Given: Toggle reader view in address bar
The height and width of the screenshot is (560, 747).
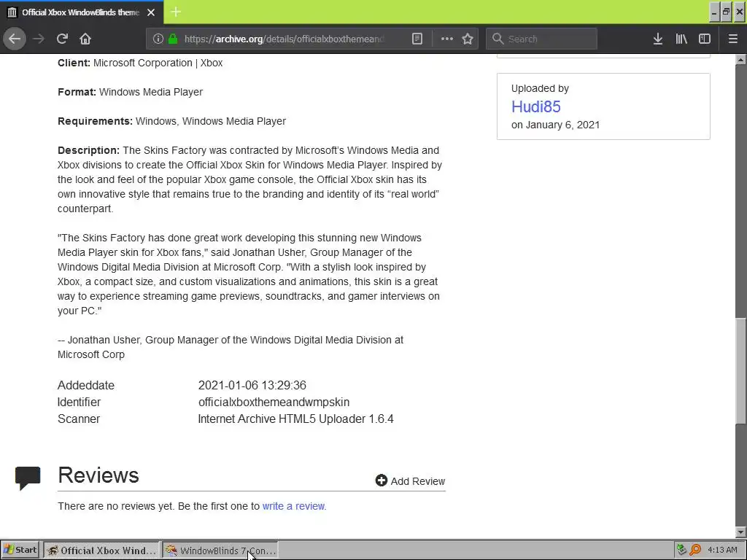Looking at the screenshot, I should pyautogui.click(x=417, y=39).
